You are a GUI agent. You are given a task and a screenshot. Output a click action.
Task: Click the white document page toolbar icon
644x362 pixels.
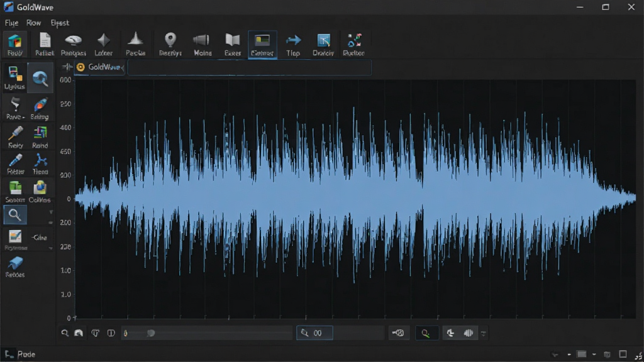(x=45, y=41)
